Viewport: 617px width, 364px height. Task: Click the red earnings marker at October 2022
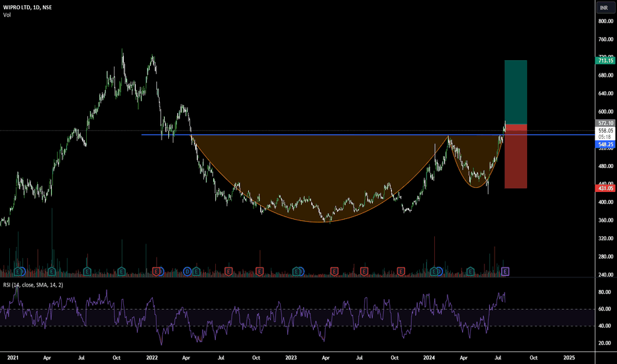click(260, 271)
